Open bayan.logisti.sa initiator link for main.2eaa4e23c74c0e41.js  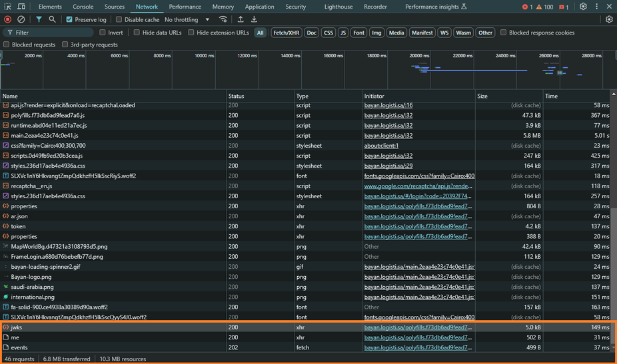[388, 136]
